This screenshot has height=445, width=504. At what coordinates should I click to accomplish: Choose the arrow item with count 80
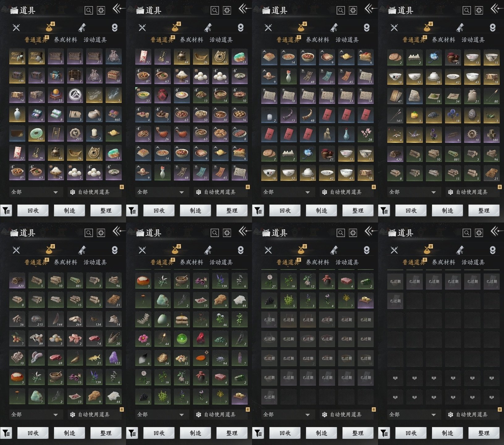[x=491, y=95]
